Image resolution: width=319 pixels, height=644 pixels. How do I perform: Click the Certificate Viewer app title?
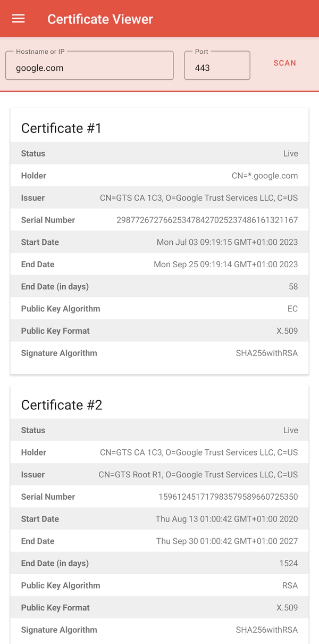(100, 19)
